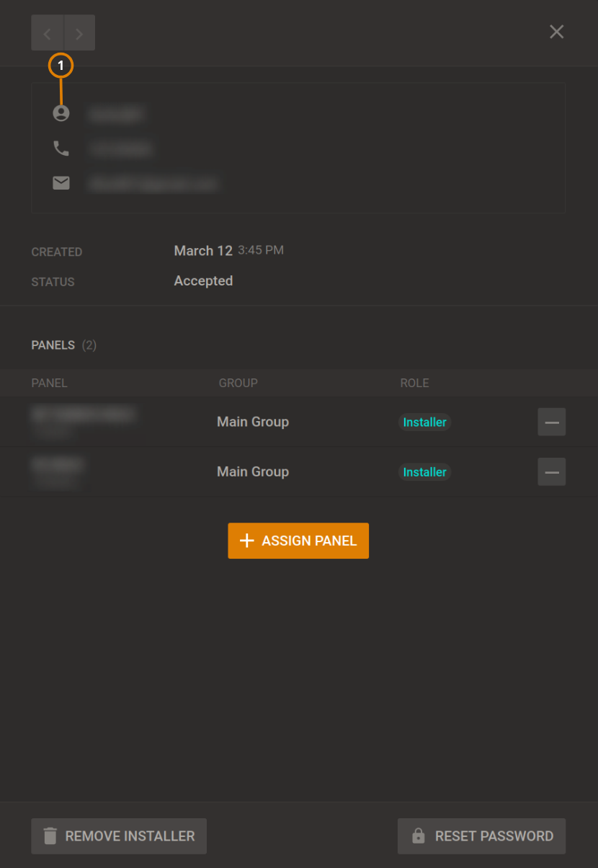The height and width of the screenshot is (868, 598).
Task: Click the phone icon in contact details
Action: tap(61, 148)
